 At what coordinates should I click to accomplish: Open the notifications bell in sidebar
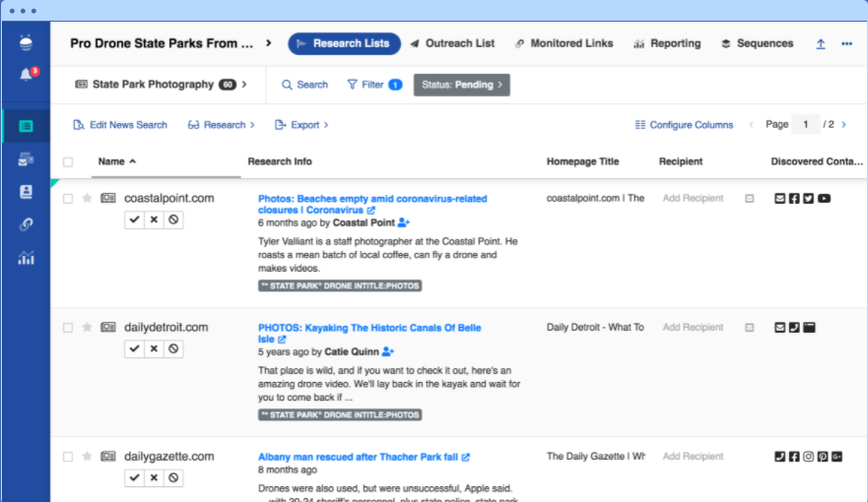26,74
